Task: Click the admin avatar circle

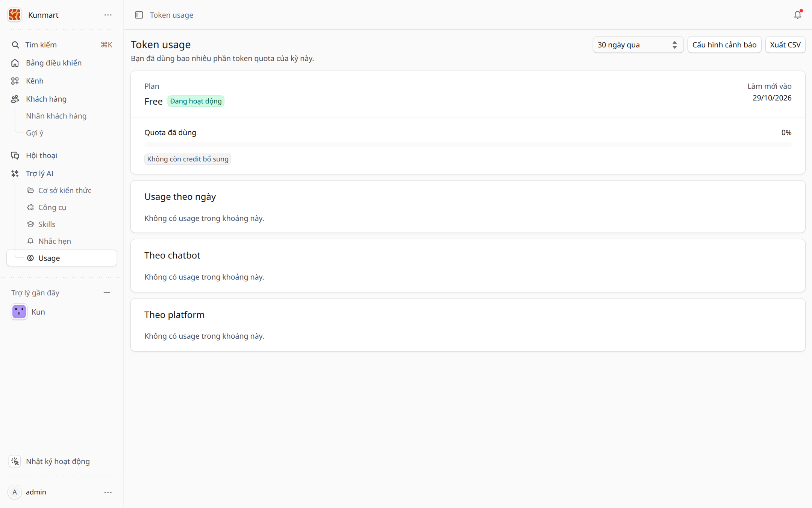Action: tap(15, 492)
